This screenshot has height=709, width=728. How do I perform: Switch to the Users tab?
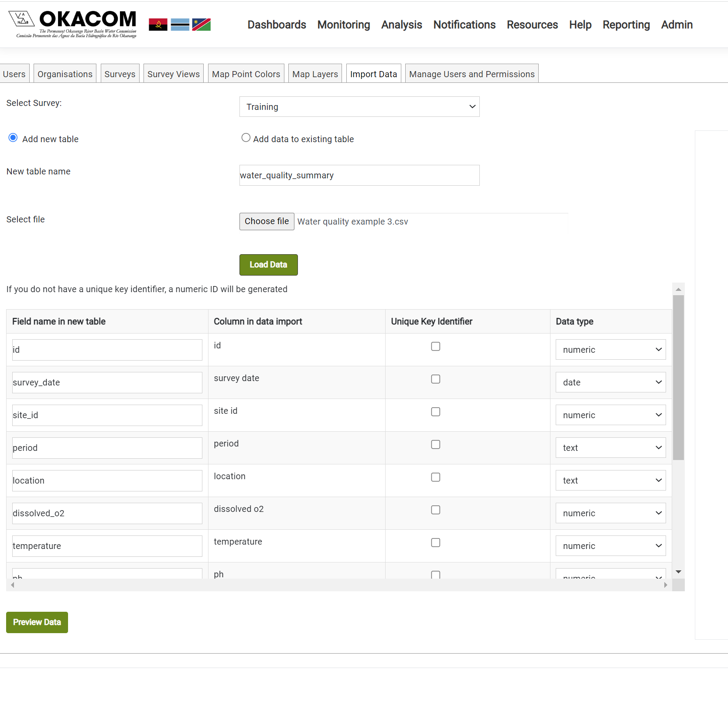pyautogui.click(x=14, y=74)
